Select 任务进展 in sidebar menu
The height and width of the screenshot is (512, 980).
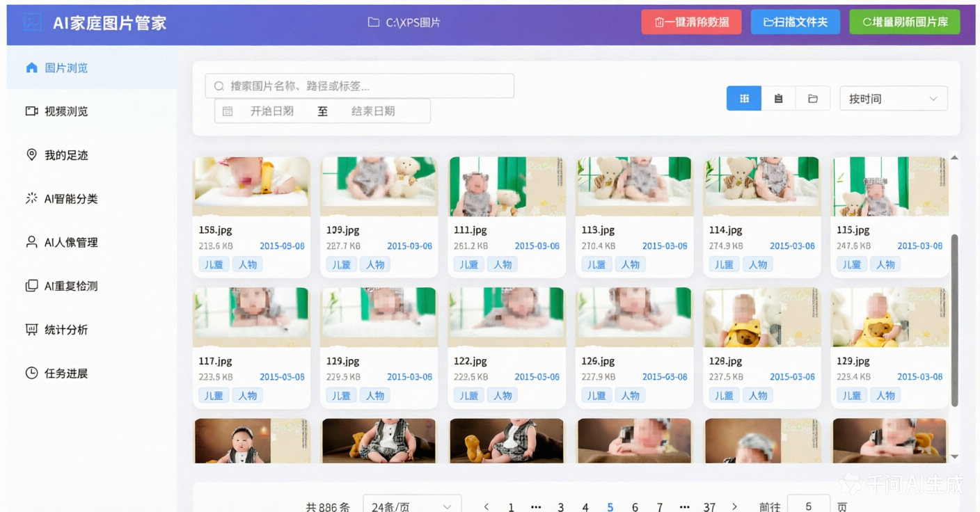point(92,373)
